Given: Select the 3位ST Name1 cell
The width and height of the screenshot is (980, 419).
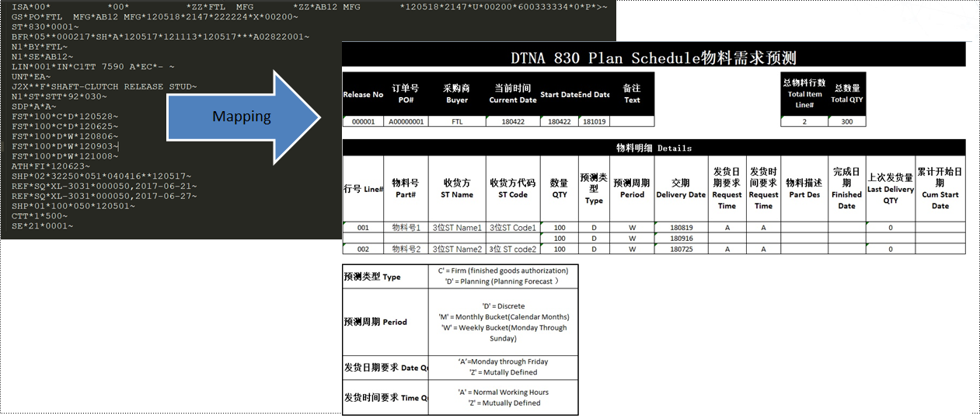Looking at the screenshot, I should pos(457,227).
